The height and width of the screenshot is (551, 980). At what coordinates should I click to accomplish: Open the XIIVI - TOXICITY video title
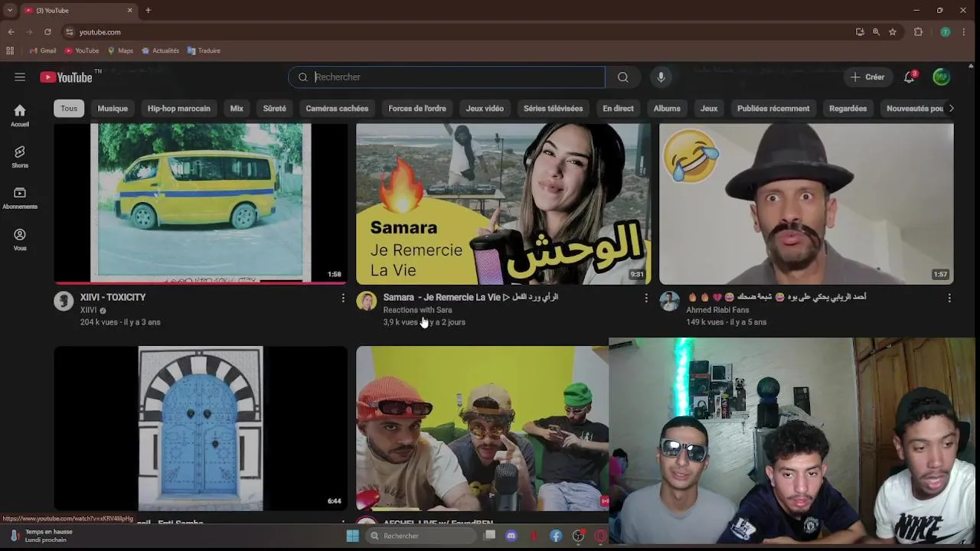113,297
